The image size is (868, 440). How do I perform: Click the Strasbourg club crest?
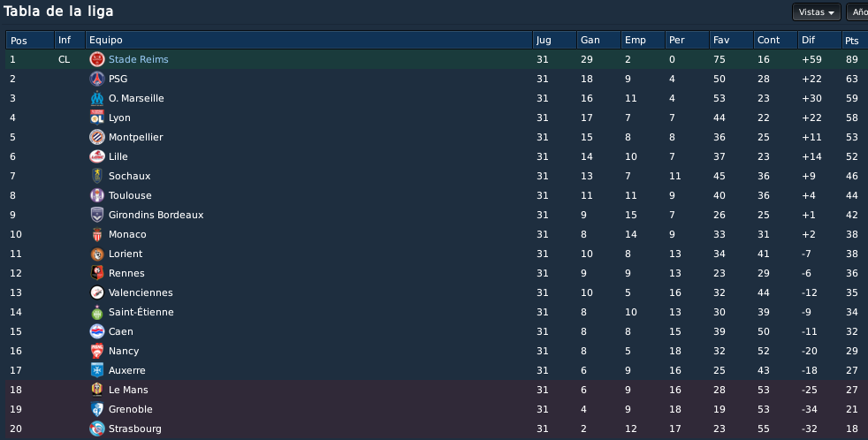click(97, 429)
